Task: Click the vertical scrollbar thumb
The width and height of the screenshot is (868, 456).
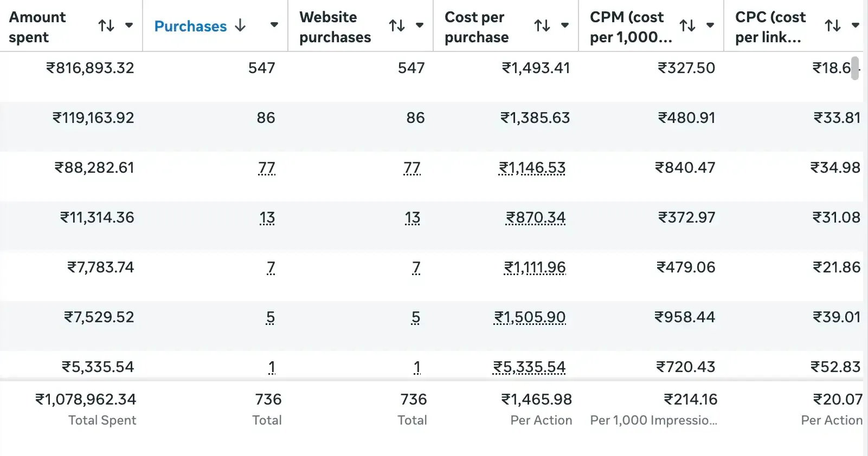Action: tap(855, 68)
